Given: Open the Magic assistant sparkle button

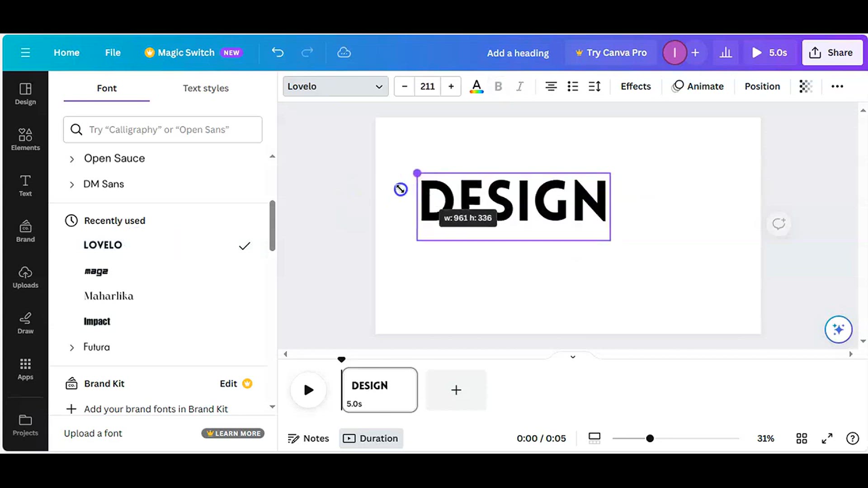Looking at the screenshot, I should 839,329.
